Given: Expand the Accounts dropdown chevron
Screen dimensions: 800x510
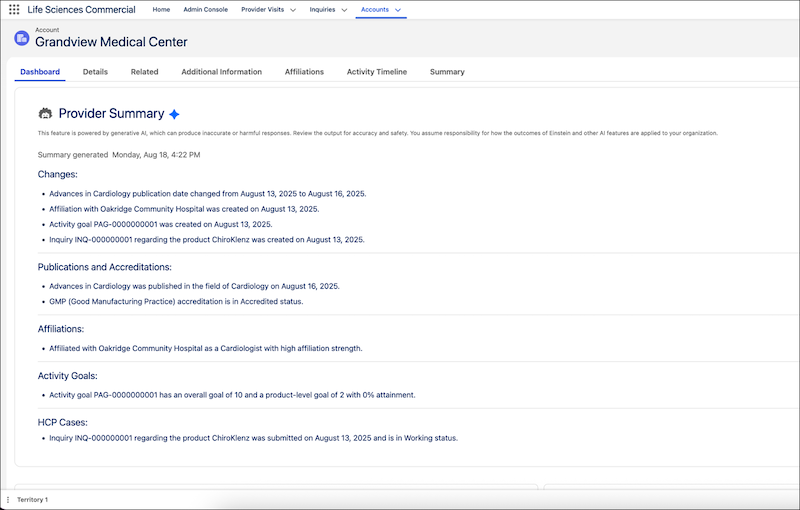Looking at the screenshot, I should (x=398, y=10).
